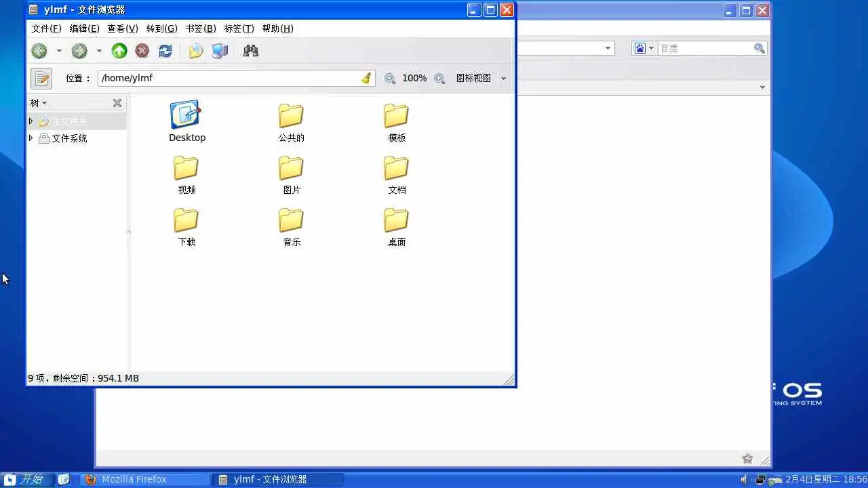Expand the 文件系统 tree node
Viewport: 868px width, 488px height.
(31, 138)
